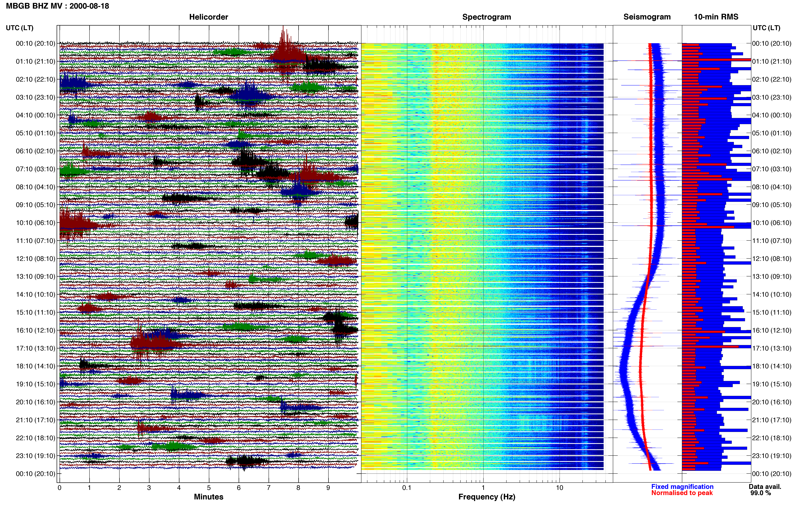Click left time label '13:10 (09:10)'
This screenshot has width=812, height=508.
(x=36, y=277)
